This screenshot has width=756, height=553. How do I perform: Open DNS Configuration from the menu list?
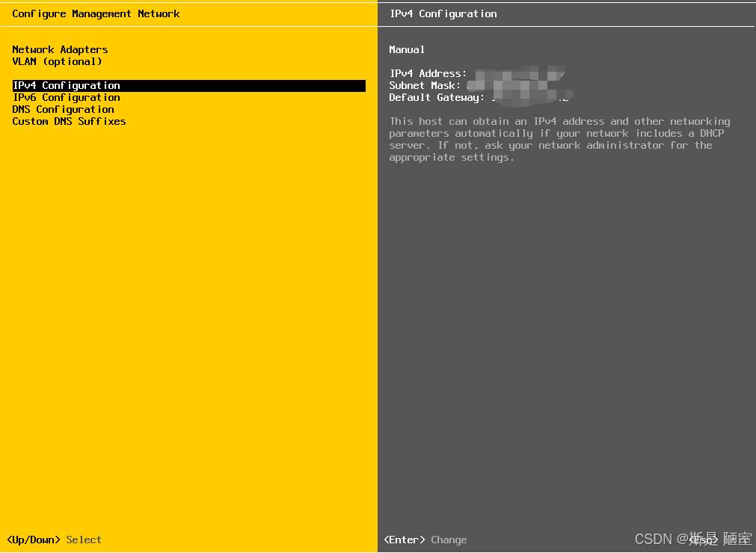coord(63,110)
